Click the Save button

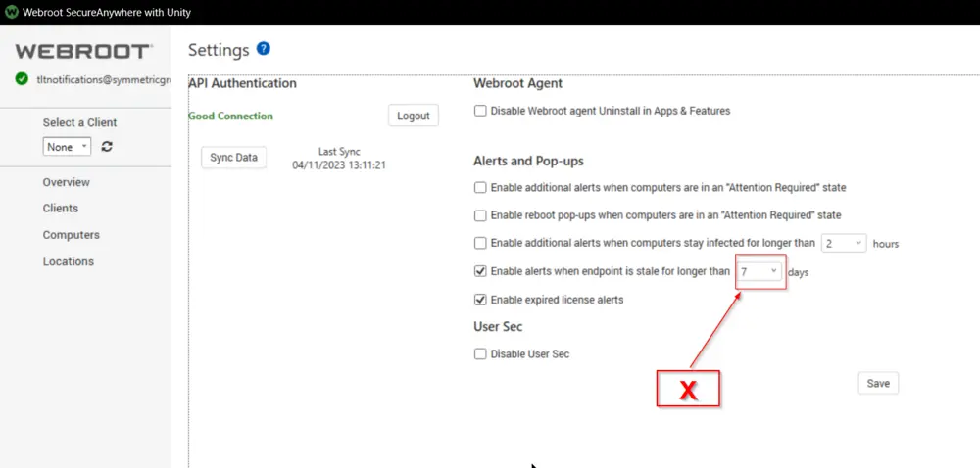click(x=878, y=383)
